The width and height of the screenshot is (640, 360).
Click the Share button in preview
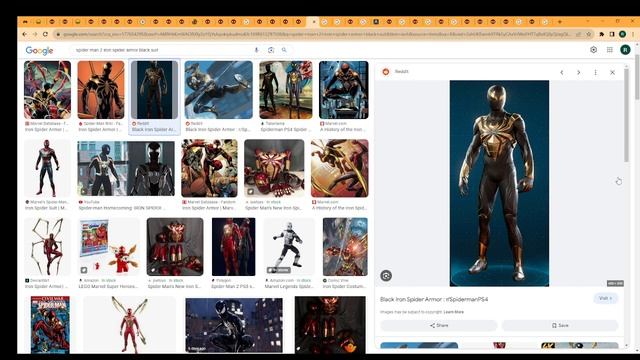(x=439, y=325)
